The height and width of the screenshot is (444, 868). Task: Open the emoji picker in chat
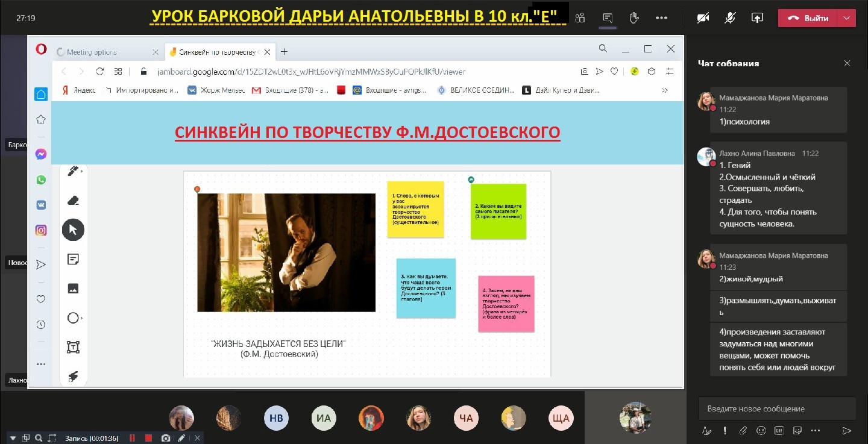(x=761, y=431)
